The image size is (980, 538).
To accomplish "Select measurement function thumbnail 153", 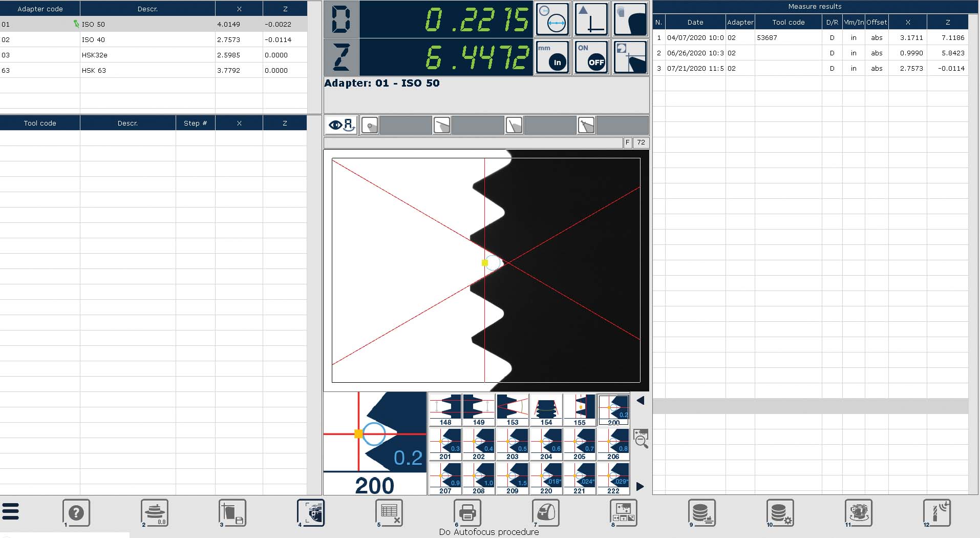I will 513,409.
